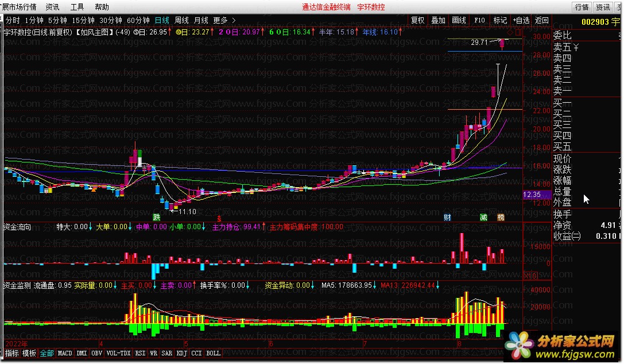
Task: Select the 日线 daily period
Action: tap(162, 20)
